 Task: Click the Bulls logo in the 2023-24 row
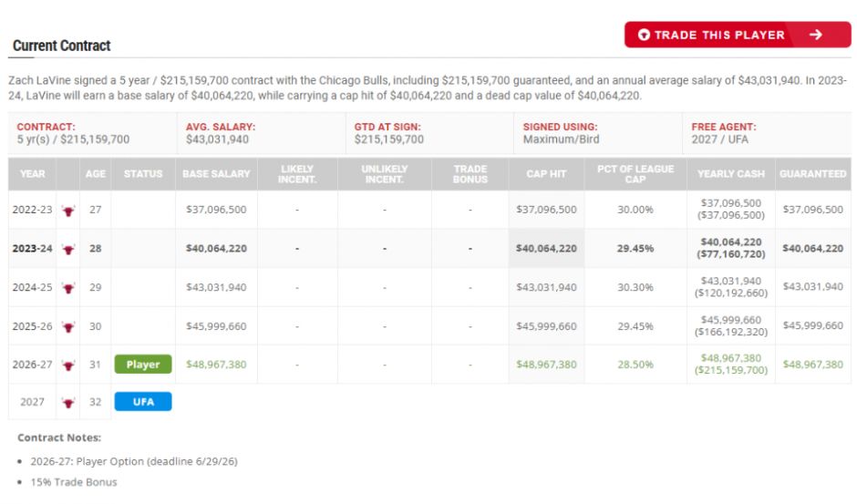point(68,249)
